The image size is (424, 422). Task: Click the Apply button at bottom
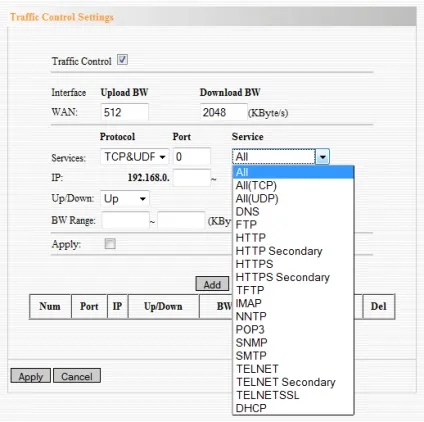click(31, 376)
